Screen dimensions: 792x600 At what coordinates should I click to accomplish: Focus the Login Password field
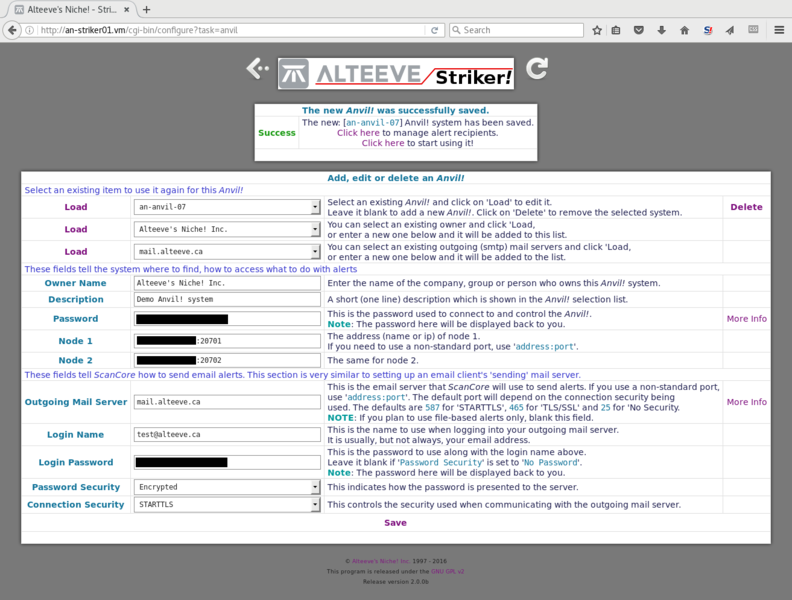227,462
